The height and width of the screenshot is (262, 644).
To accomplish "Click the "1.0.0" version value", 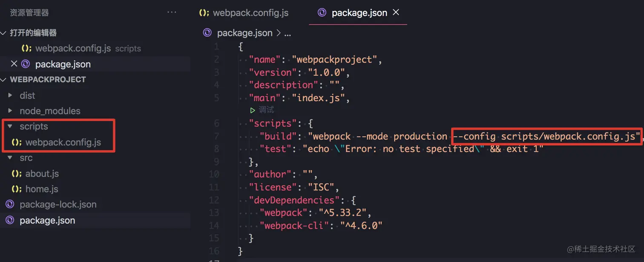I will pyautogui.click(x=326, y=72).
